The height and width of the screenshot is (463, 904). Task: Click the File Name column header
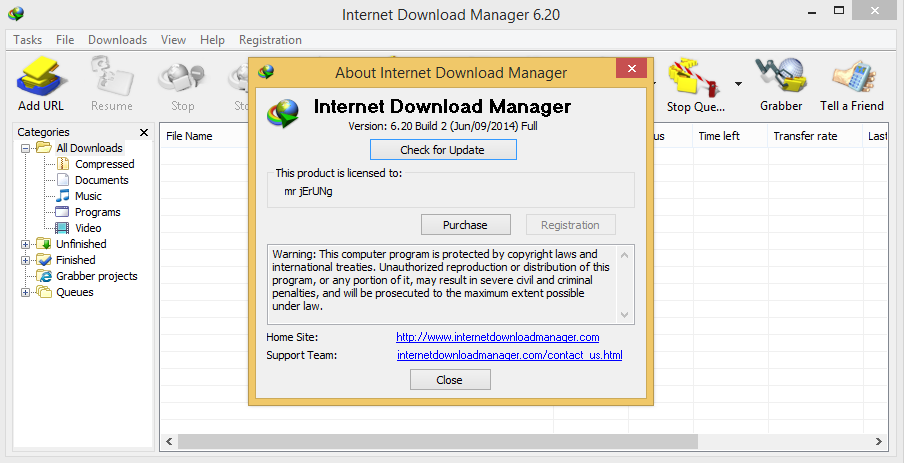click(189, 136)
